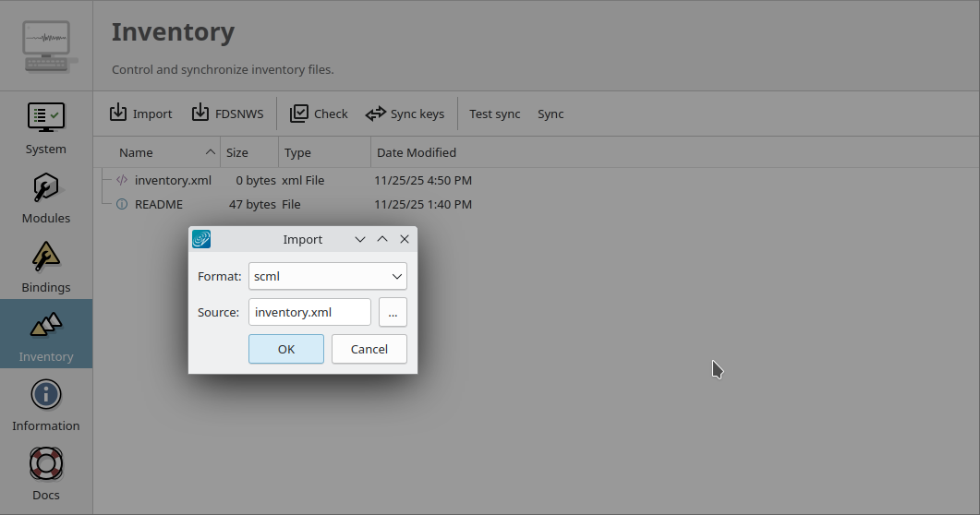Click the FDSNWS download button
The height and width of the screenshot is (515, 980).
(x=227, y=114)
